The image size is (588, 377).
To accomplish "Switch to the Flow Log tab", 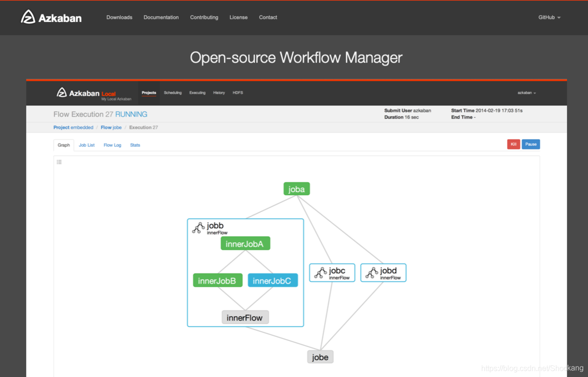I will click(x=112, y=145).
